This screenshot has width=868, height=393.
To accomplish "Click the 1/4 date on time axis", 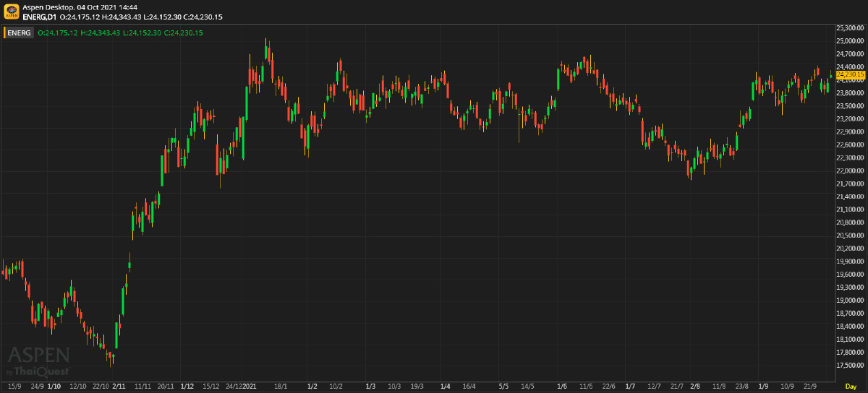I will [x=445, y=386].
